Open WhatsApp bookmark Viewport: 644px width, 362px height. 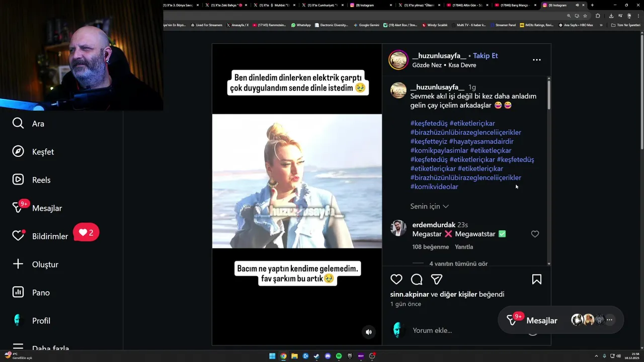point(301,25)
